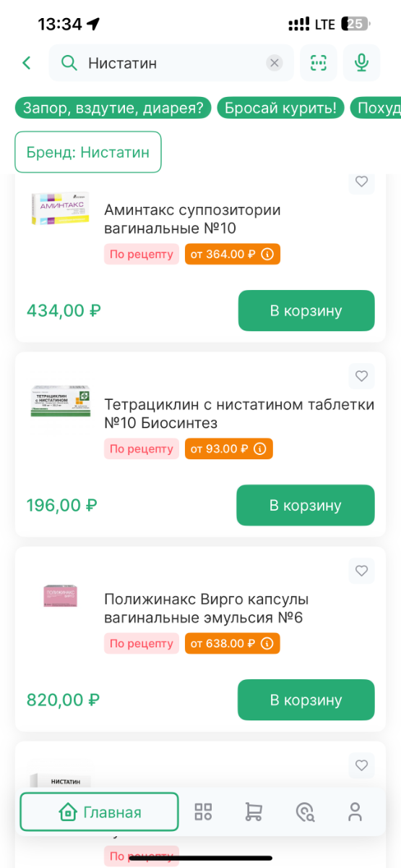Open the Тетрациклин с нистатином product image
The image size is (401, 868).
[59, 402]
